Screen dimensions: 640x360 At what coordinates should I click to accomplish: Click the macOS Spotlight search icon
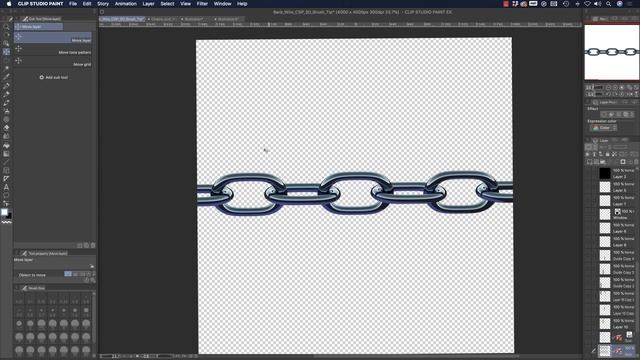point(608,4)
